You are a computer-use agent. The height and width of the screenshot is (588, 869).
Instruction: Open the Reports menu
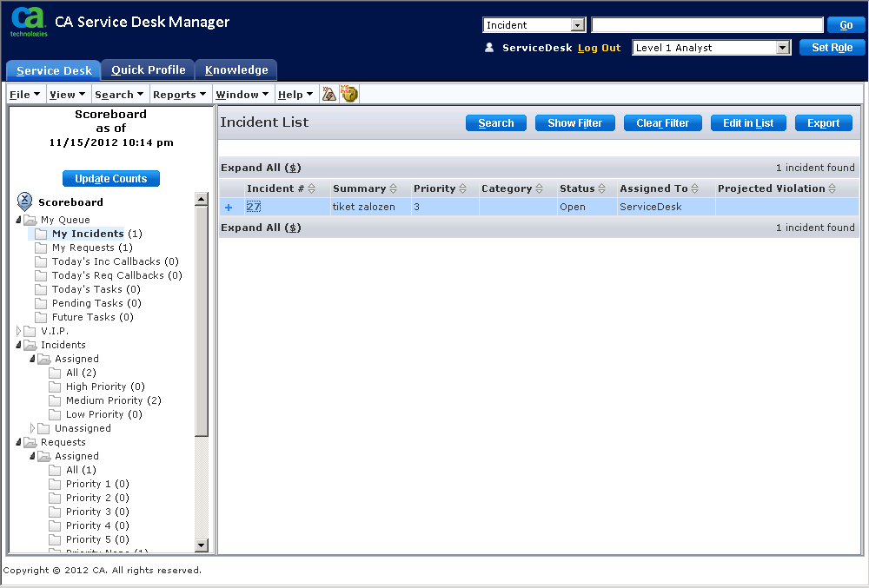point(180,95)
